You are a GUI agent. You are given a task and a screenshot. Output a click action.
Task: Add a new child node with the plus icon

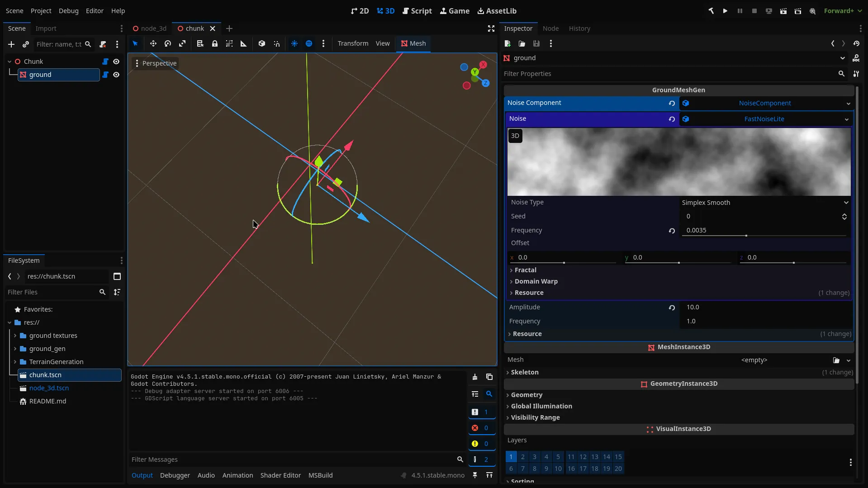(11, 44)
